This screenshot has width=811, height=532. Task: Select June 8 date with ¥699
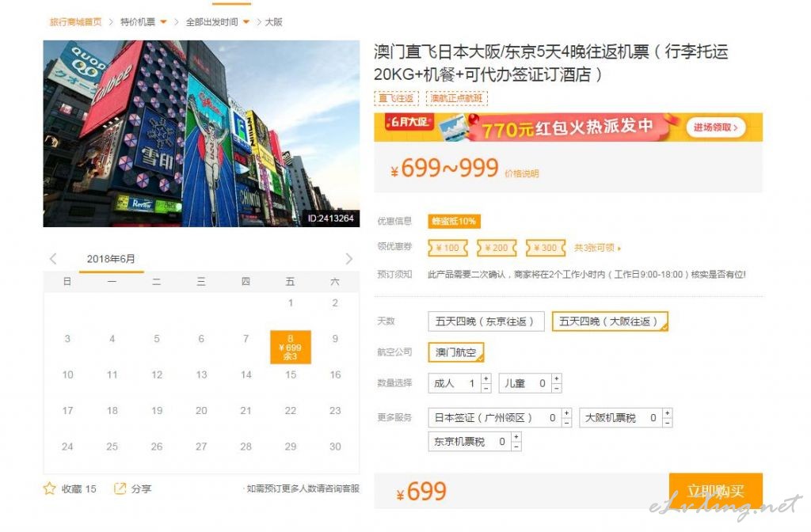click(291, 347)
